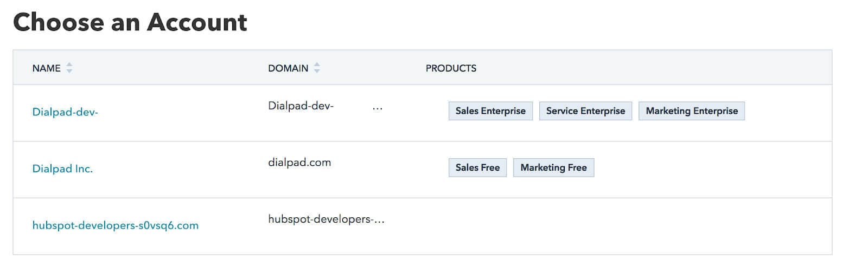Click the PRODUCTS column header
868x266 pixels.
point(451,68)
